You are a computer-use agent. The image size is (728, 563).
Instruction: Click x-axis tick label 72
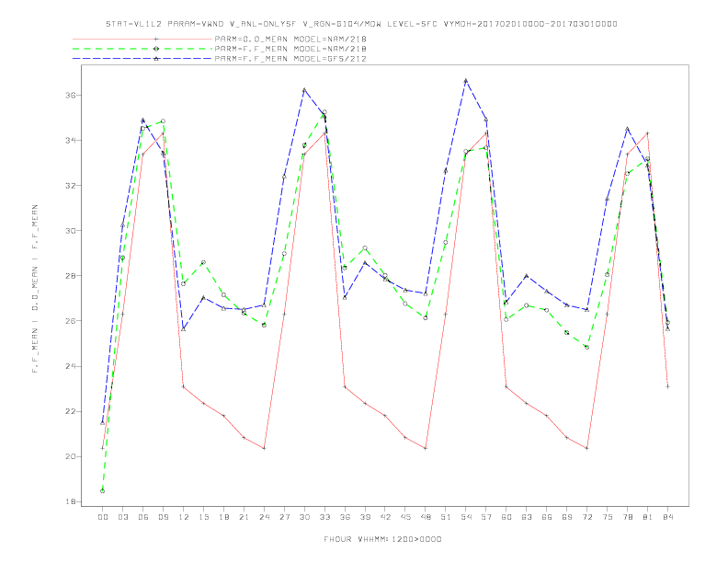(587, 517)
